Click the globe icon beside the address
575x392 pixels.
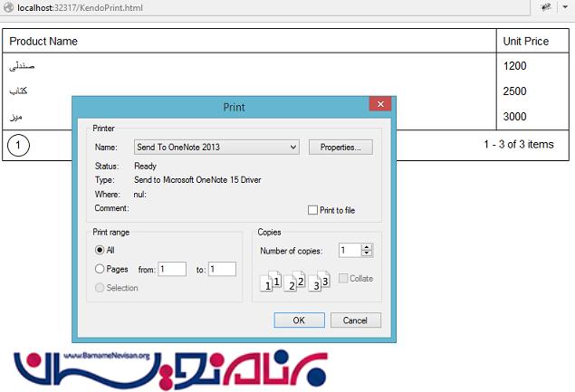8,7
